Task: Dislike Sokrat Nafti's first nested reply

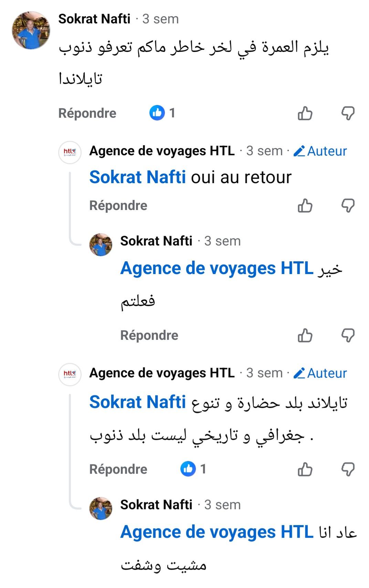Action: tap(348, 335)
